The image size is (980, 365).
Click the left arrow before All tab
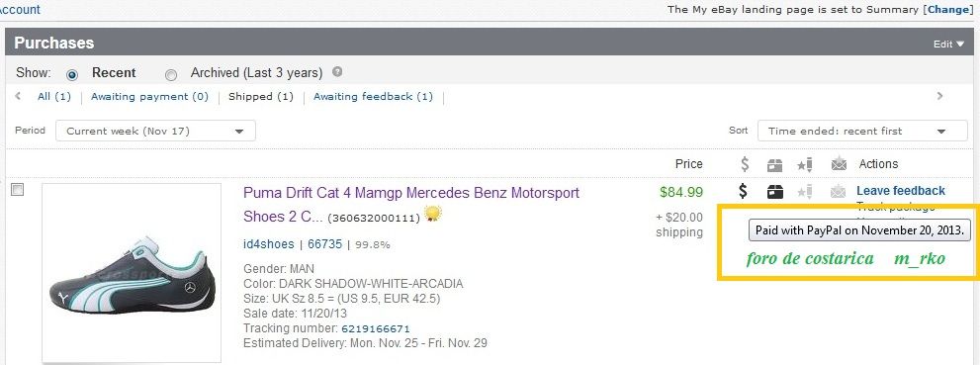click(x=18, y=96)
